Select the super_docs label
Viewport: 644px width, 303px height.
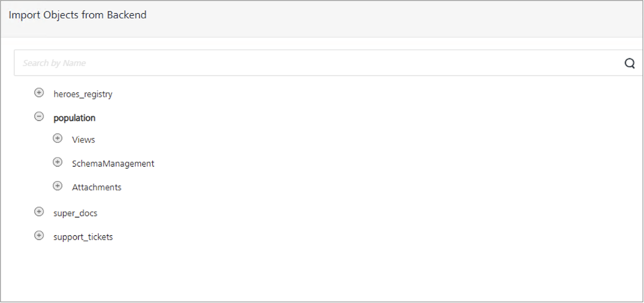click(x=75, y=213)
